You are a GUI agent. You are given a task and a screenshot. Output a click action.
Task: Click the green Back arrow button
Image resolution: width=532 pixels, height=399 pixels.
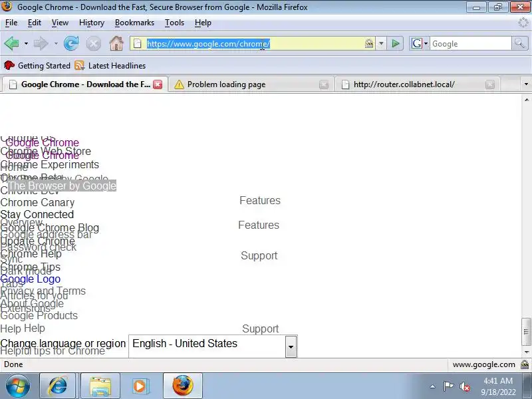pyautogui.click(x=12, y=43)
